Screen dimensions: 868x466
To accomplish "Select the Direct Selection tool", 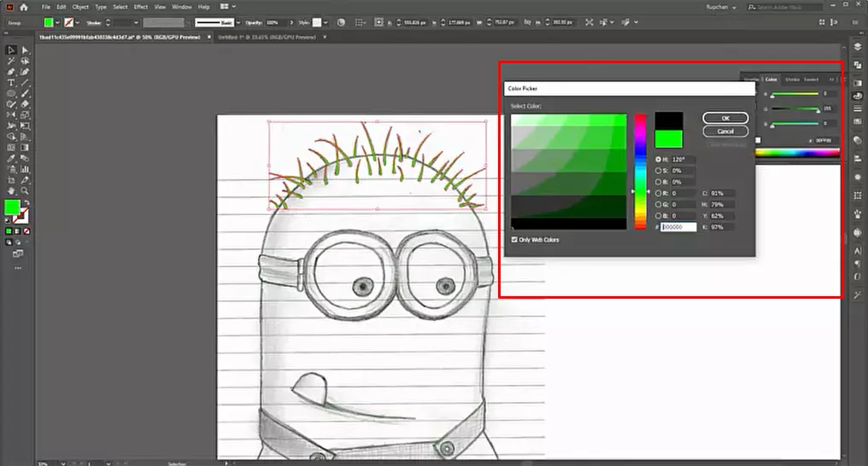I will tap(25, 50).
